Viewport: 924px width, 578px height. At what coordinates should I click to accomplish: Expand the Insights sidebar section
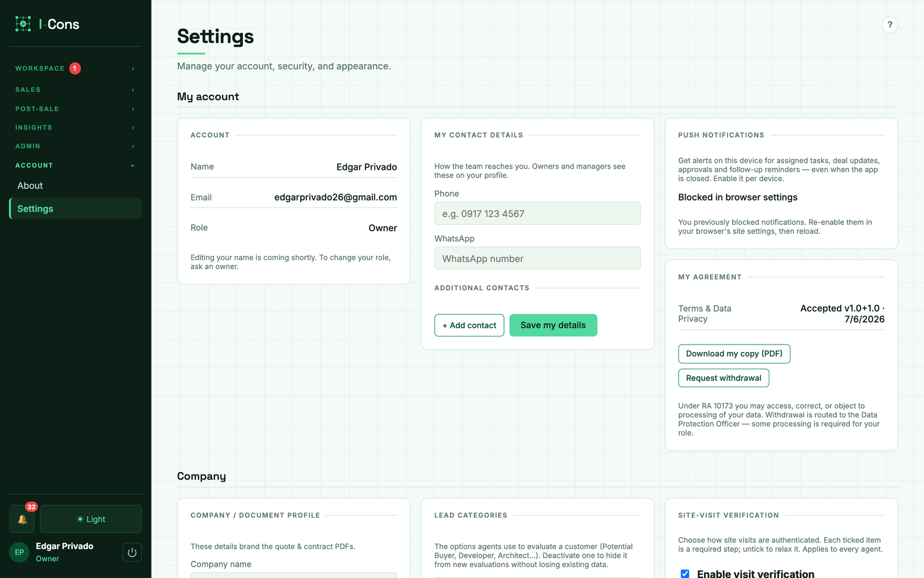(x=75, y=127)
